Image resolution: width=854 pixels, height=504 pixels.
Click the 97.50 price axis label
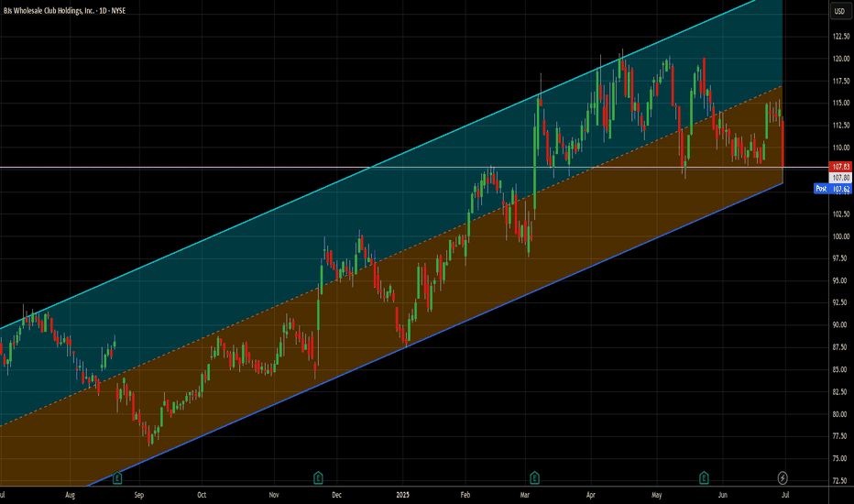coord(840,258)
